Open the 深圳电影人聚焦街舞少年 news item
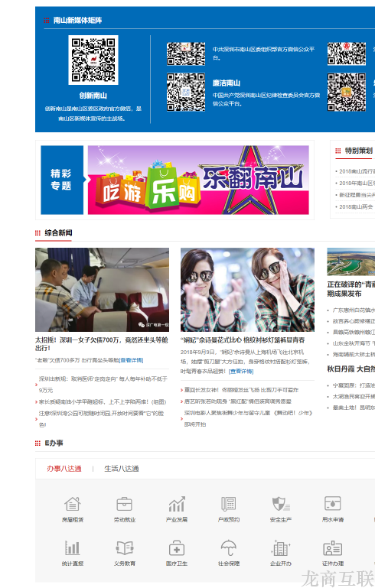Image resolution: width=375 pixels, height=588 pixels. click(249, 419)
